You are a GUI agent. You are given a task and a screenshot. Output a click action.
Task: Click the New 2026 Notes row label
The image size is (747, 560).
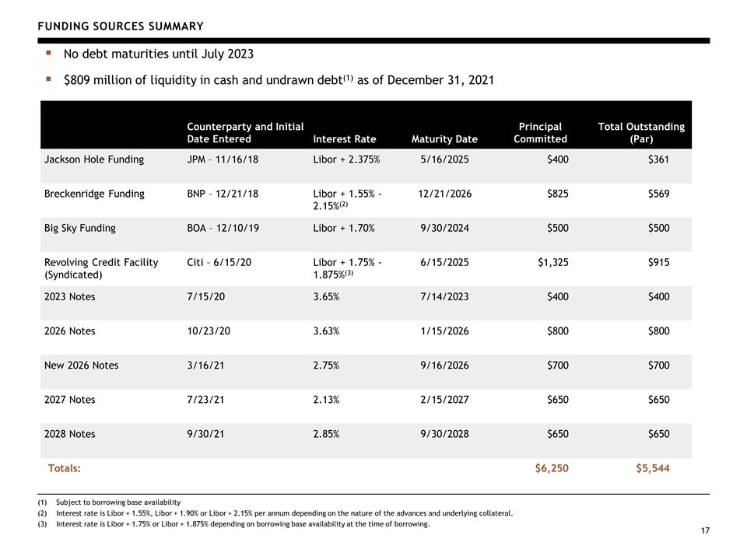[82, 366]
